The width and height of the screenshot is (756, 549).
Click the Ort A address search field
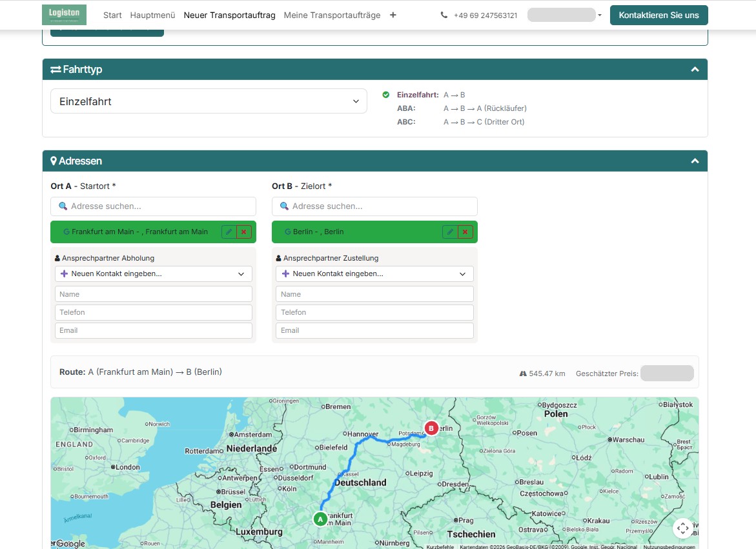click(153, 206)
